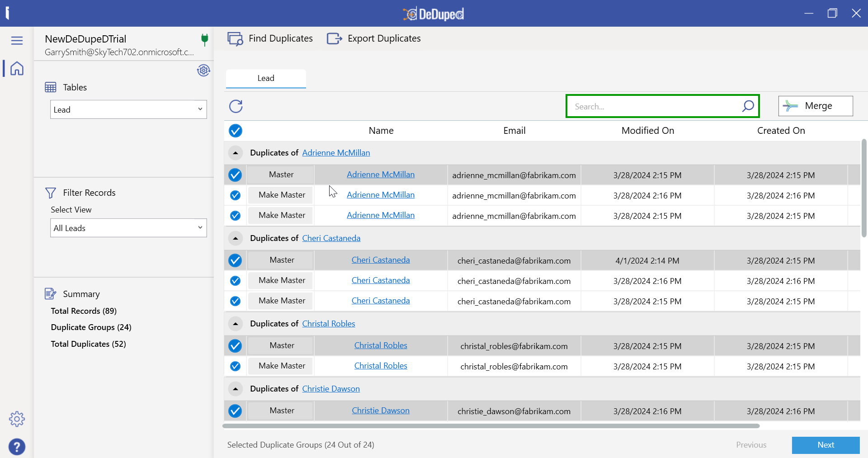Click the Filter Records funnel icon
Viewport: 868px width, 458px height.
51,193
